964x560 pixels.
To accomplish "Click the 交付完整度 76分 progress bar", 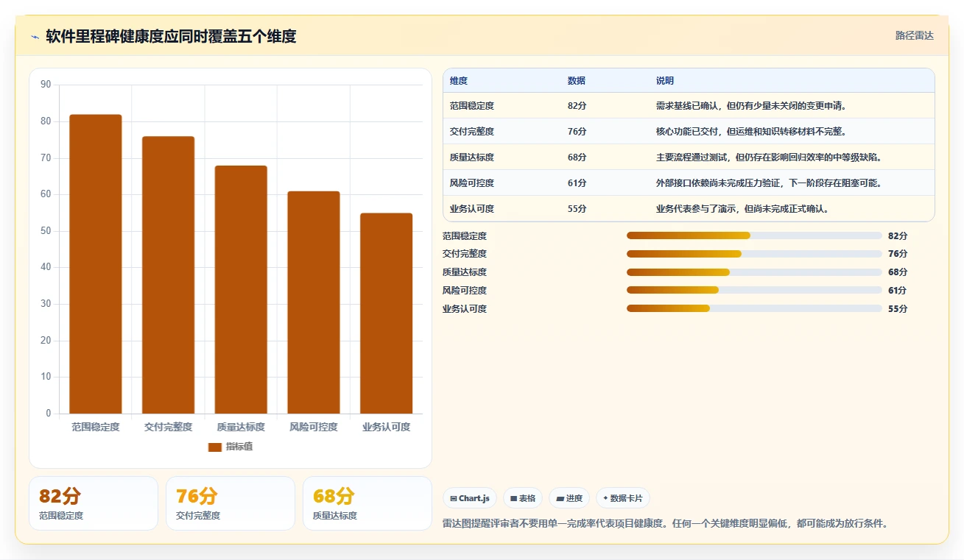I will [x=754, y=254].
